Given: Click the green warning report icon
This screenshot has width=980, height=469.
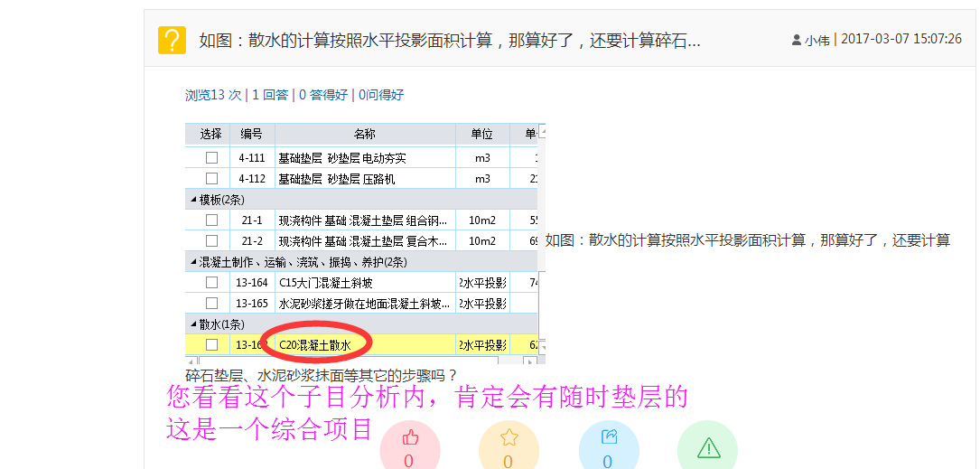Looking at the screenshot, I should pyautogui.click(x=708, y=447).
